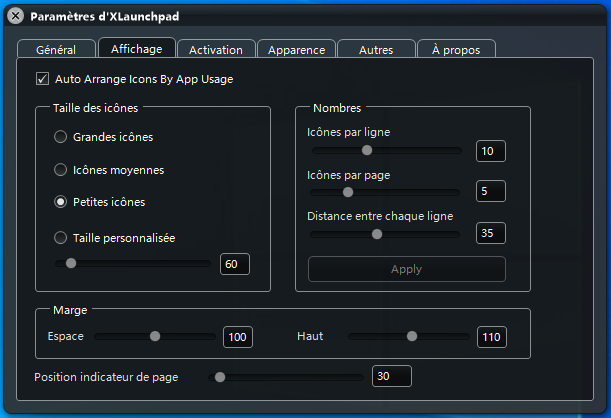Click the Haut margin slider
The width and height of the screenshot is (611, 418).
point(408,337)
